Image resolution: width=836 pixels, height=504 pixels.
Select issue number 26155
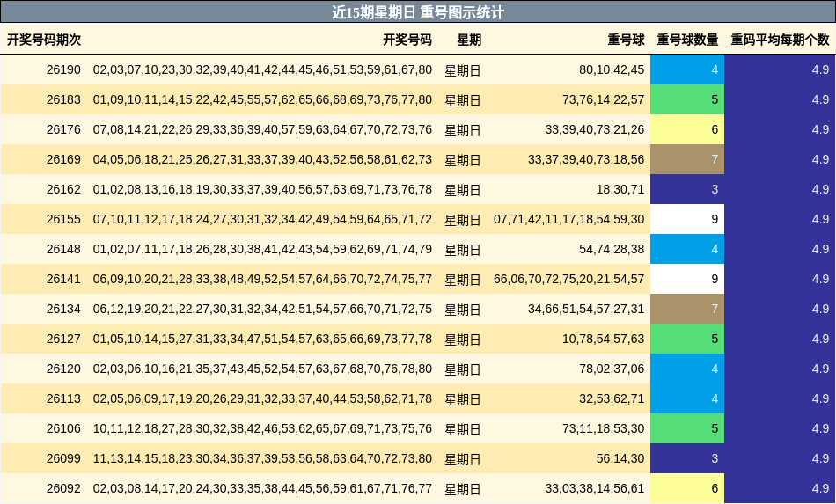63,219
